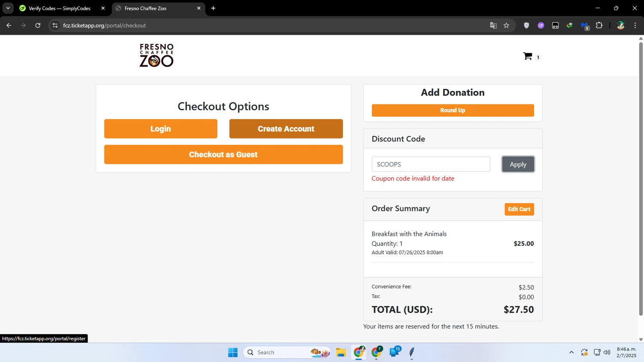This screenshot has height=362, width=644.
Task: Open the network display tray icon
Action: pyautogui.click(x=597, y=353)
